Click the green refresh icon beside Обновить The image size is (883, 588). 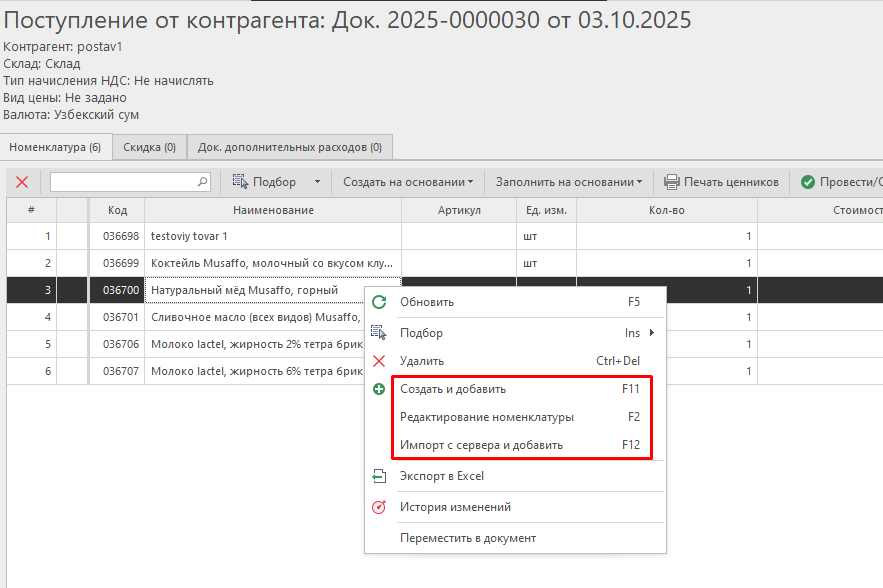coord(379,302)
